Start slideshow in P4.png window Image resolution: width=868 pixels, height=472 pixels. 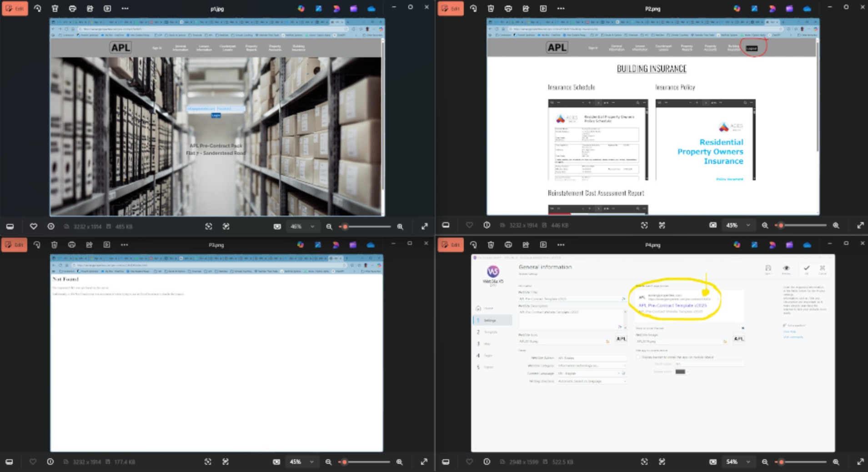[543, 245]
